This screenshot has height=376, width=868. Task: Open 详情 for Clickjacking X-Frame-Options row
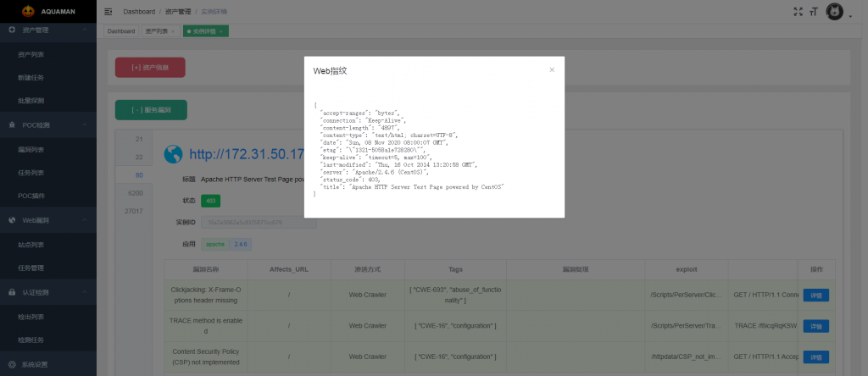point(816,296)
